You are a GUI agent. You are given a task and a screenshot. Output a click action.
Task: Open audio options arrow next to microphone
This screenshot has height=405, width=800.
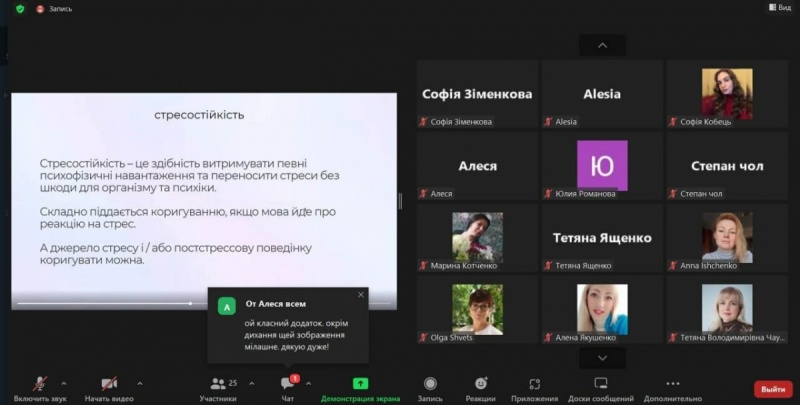[64, 383]
